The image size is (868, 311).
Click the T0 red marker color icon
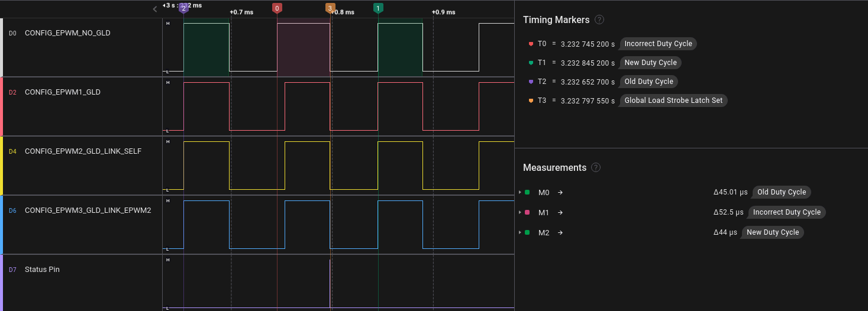531,44
